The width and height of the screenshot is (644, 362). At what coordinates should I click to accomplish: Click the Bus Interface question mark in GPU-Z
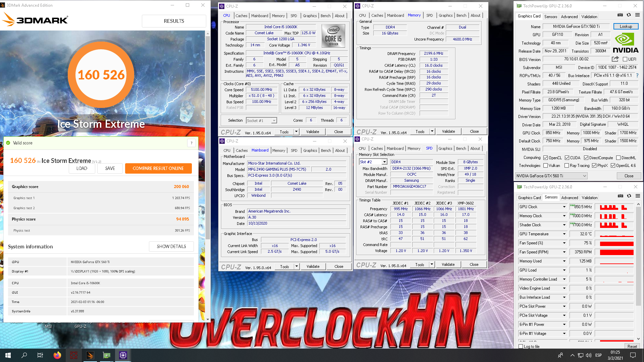click(x=637, y=75)
